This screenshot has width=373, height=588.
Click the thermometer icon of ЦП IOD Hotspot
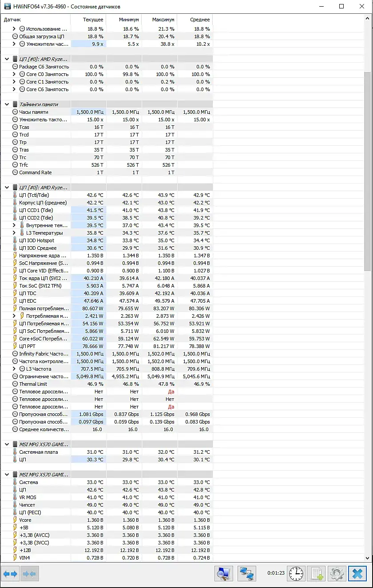pyautogui.click(x=15, y=240)
